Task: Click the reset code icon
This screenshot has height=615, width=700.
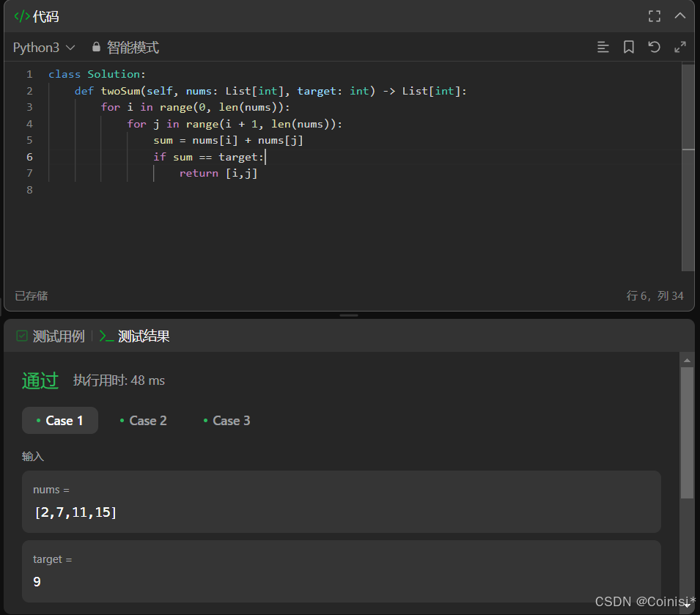Action: [x=653, y=47]
